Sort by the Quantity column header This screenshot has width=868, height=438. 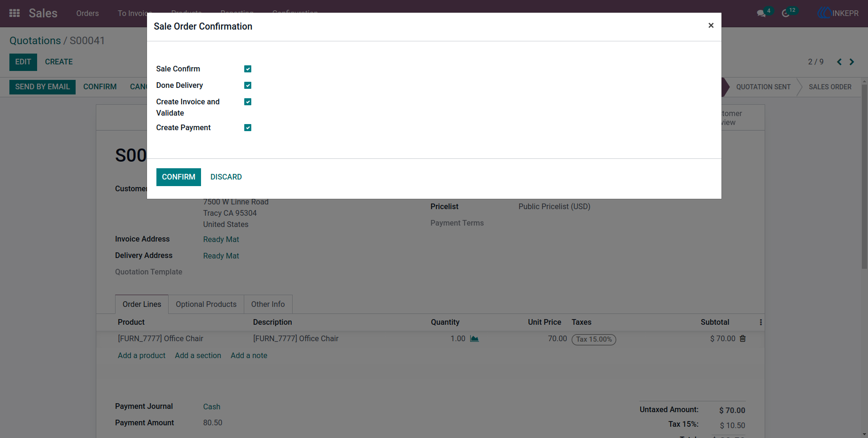pos(445,322)
